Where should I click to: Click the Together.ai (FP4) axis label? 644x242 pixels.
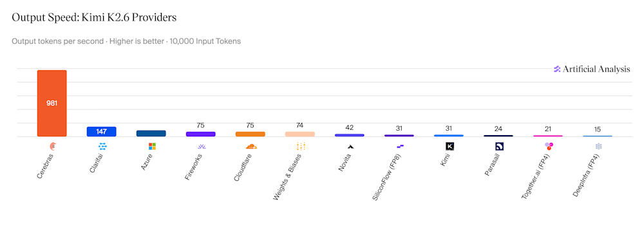536,176
